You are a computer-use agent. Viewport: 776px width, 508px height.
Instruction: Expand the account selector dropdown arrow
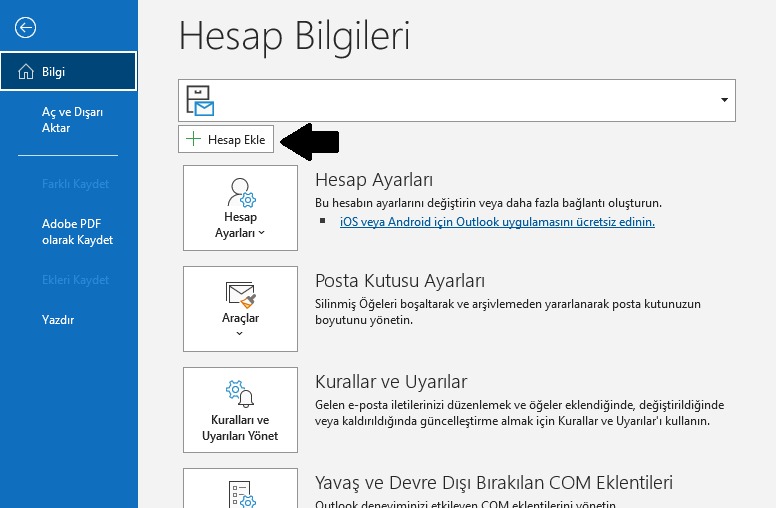(724, 100)
